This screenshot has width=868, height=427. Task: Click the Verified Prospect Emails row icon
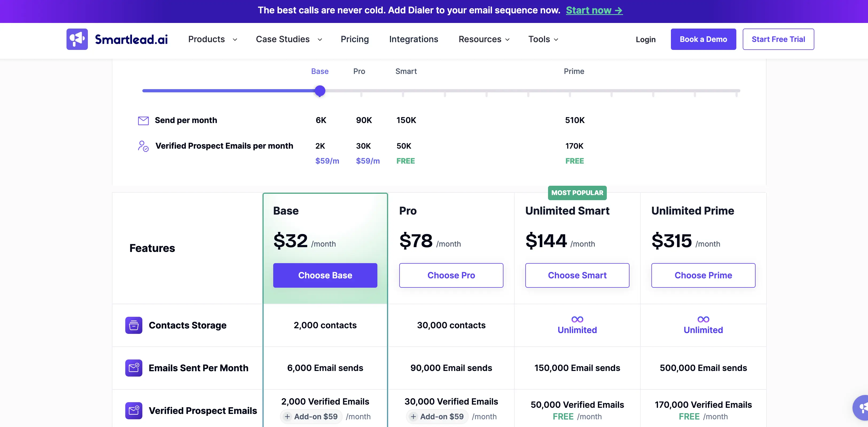point(134,411)
